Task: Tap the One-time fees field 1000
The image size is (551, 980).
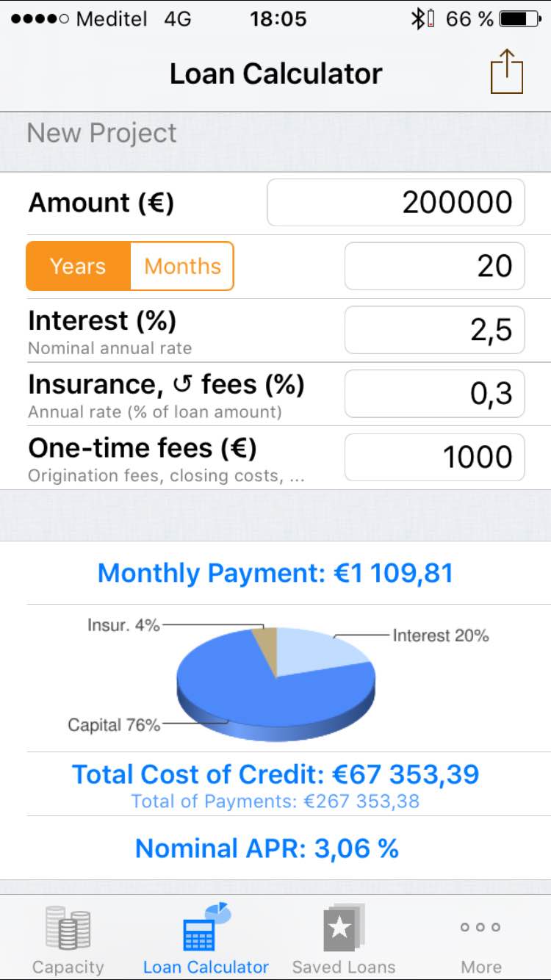Action: pos(434,458)
